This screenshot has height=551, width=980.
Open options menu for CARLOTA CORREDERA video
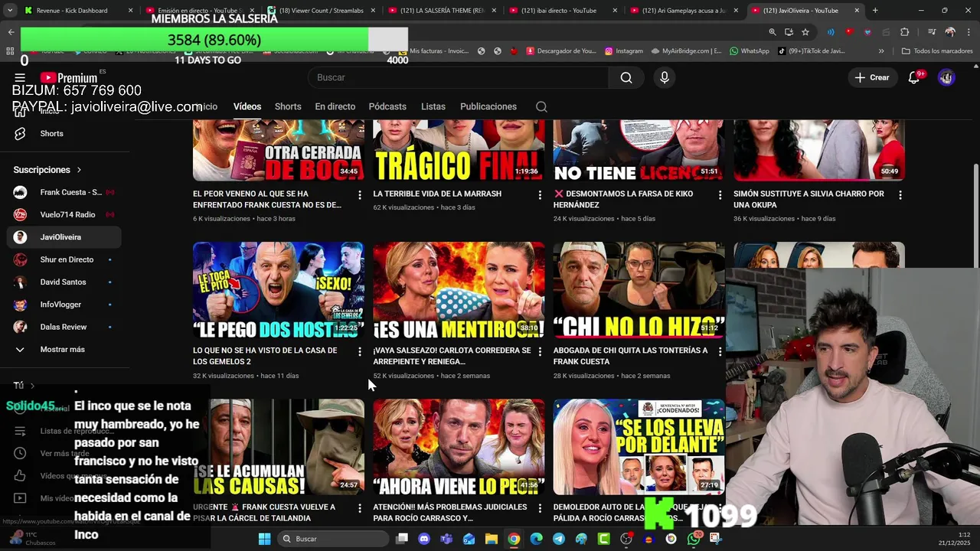pyautogui.click(x=540, y=352)
